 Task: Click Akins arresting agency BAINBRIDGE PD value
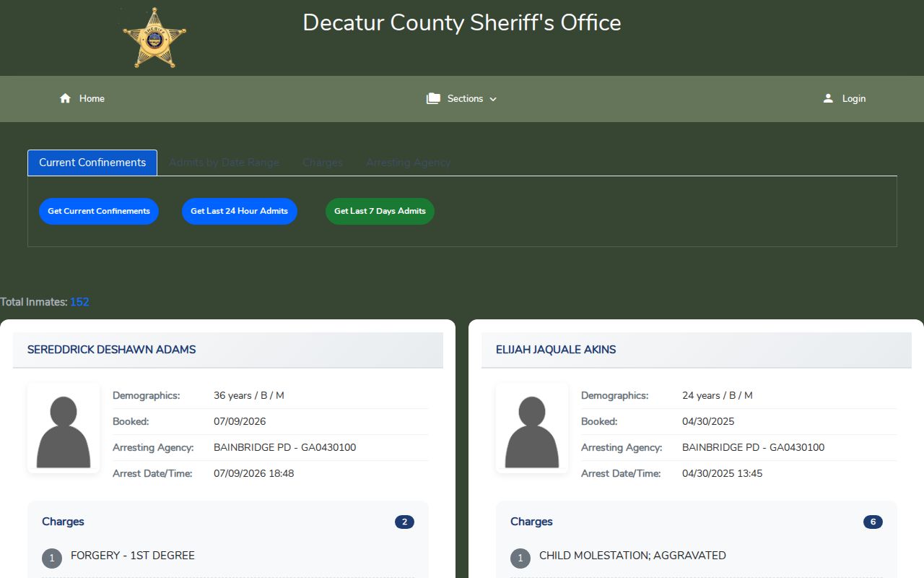(754, 447)
